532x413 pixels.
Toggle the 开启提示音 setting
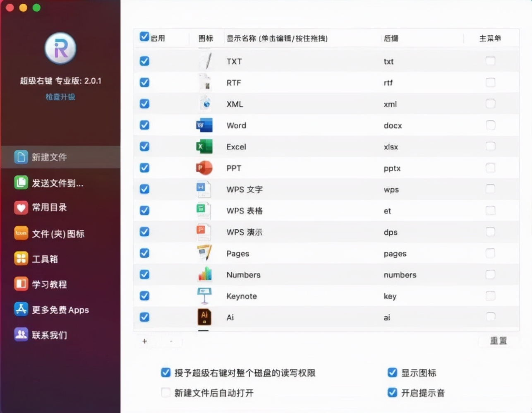click(x=392, y=392)
